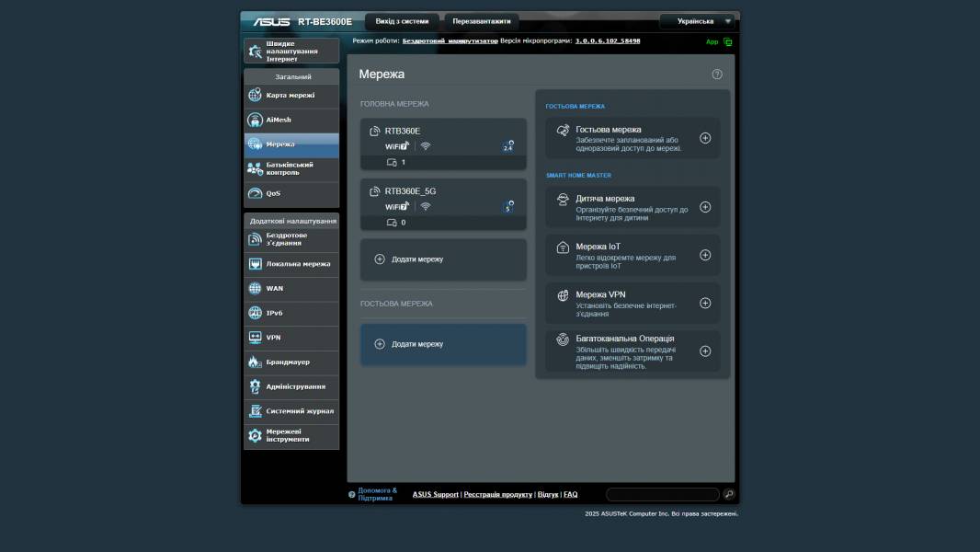Click the plus icon for Мережа IoT
This screenshot has height=552, width=980.
point(705,255)
